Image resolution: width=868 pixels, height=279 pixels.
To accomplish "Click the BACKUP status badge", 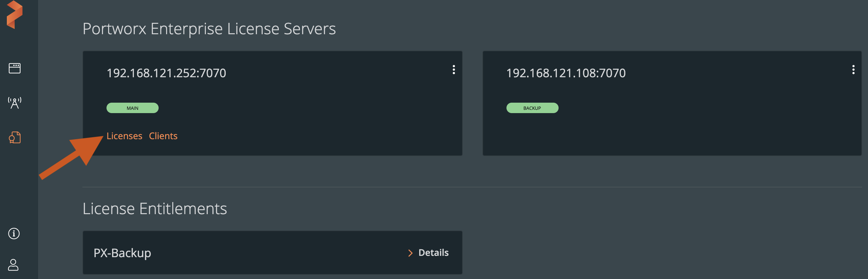I will pos(532,108).
